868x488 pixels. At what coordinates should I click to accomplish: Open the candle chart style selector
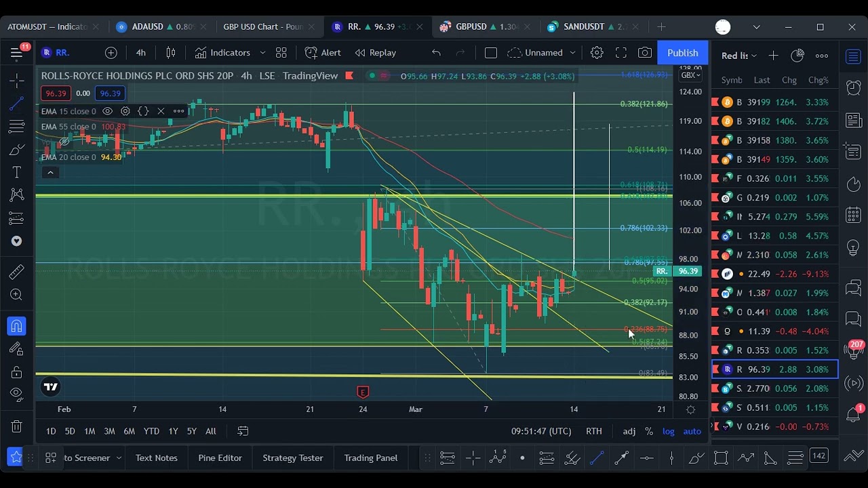pos(171,52)
